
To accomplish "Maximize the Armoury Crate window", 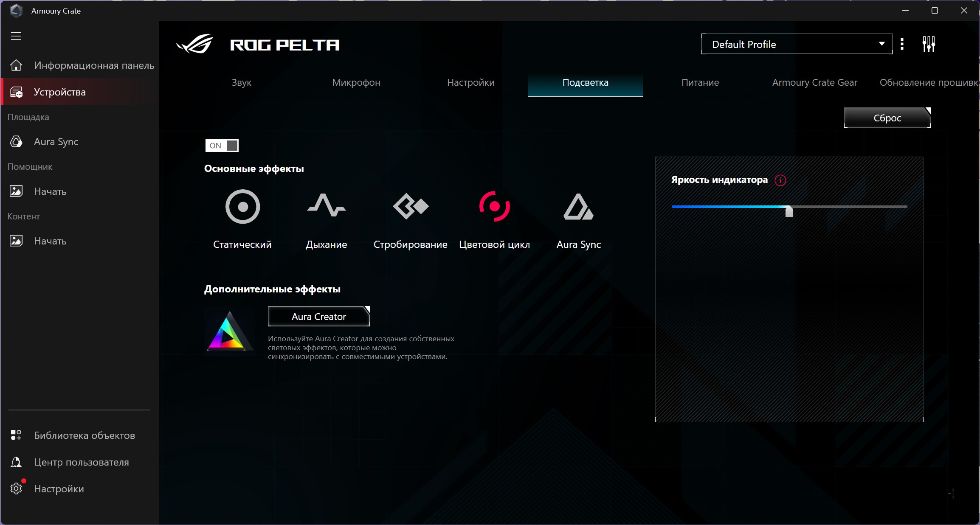I will (x=935, y=11).
